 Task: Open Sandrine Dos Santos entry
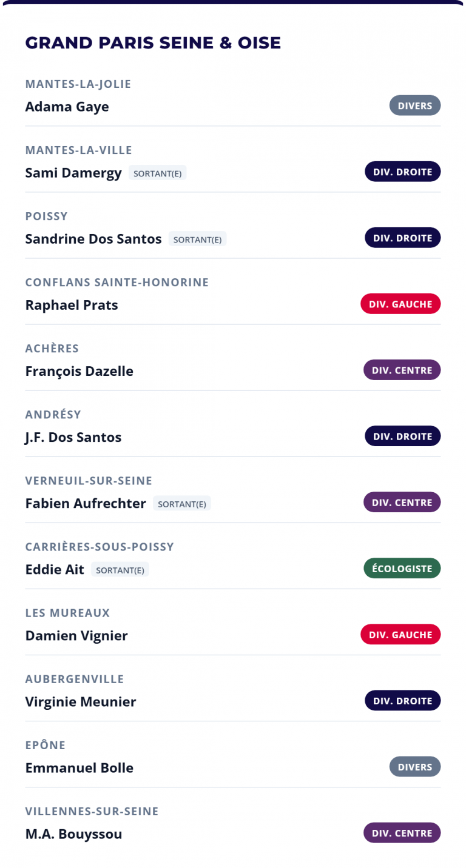pyautogui.click(x=93, y=239)
